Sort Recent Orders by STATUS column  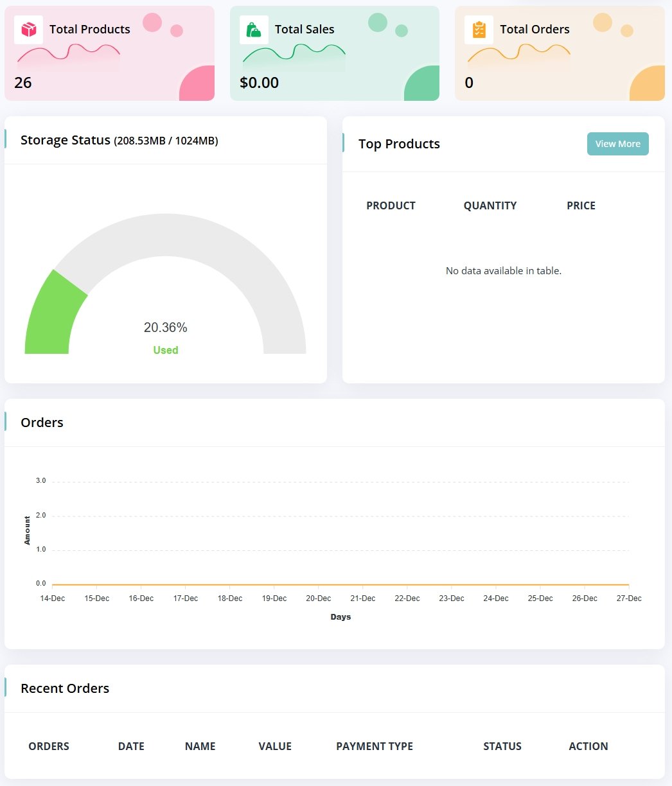pos(502,746)
